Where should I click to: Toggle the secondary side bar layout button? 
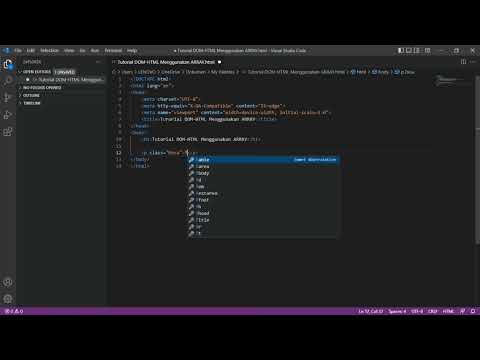pyautogui.click(x=417, y=51)
